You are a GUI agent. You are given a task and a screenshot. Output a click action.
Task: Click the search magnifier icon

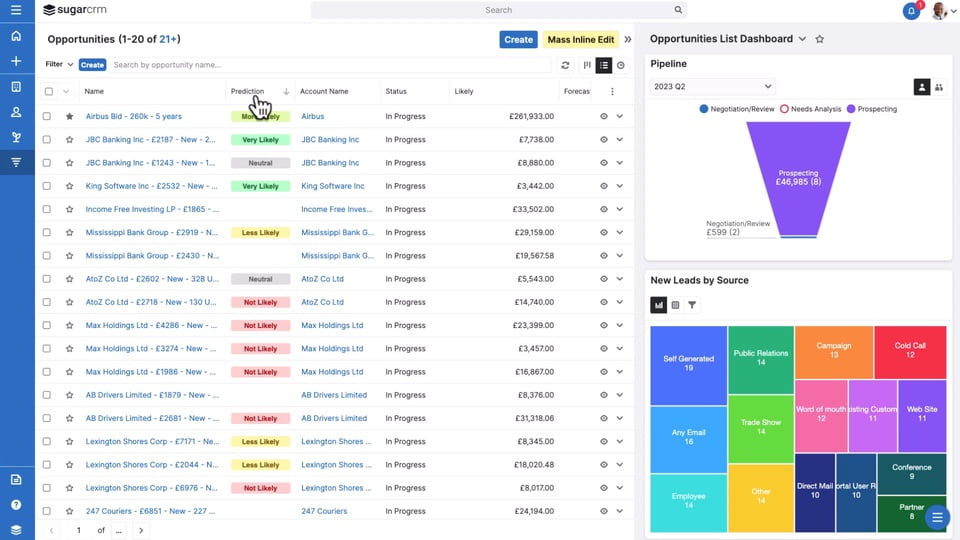click(x=678, y=10)
